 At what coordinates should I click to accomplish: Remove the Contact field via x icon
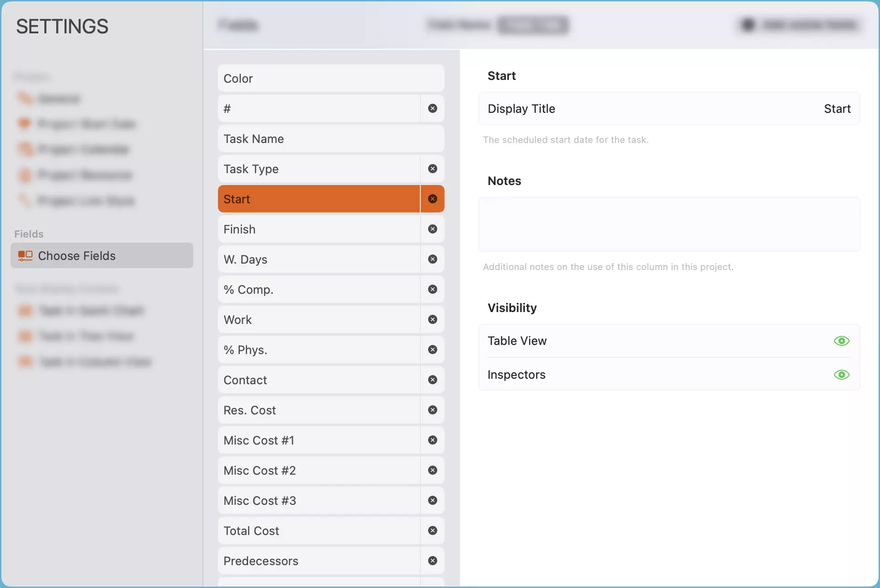click(x=432, y=380)
